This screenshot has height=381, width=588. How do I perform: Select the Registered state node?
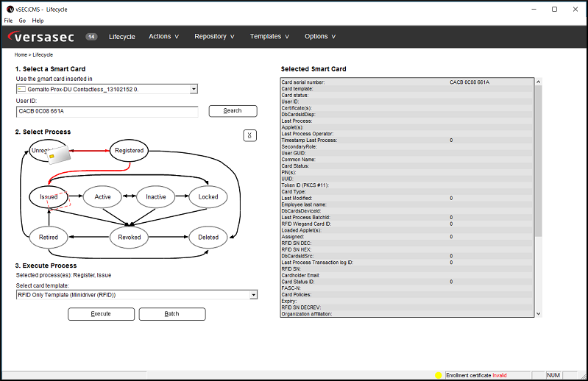tap(130, 151)
